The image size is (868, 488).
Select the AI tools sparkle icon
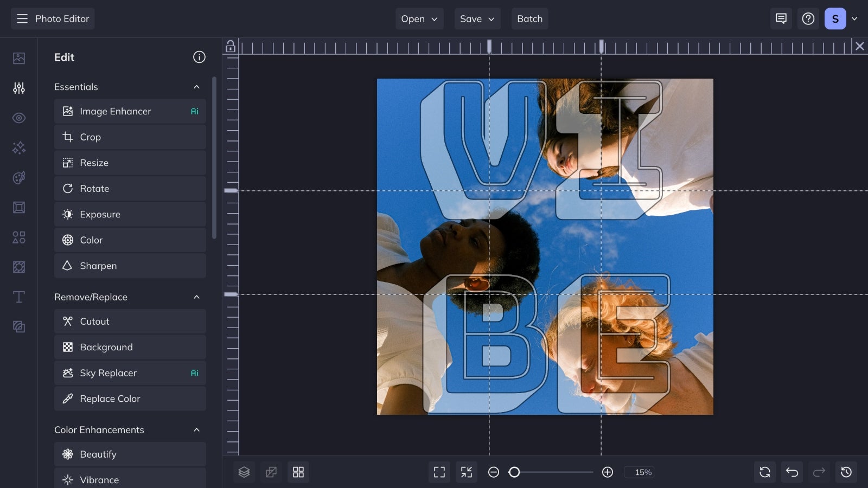pos(18,147)
